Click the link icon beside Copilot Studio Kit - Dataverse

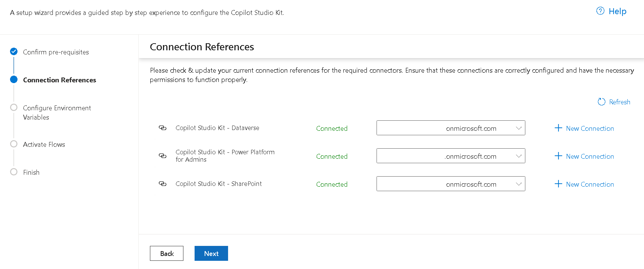click(x=163, y=128)
